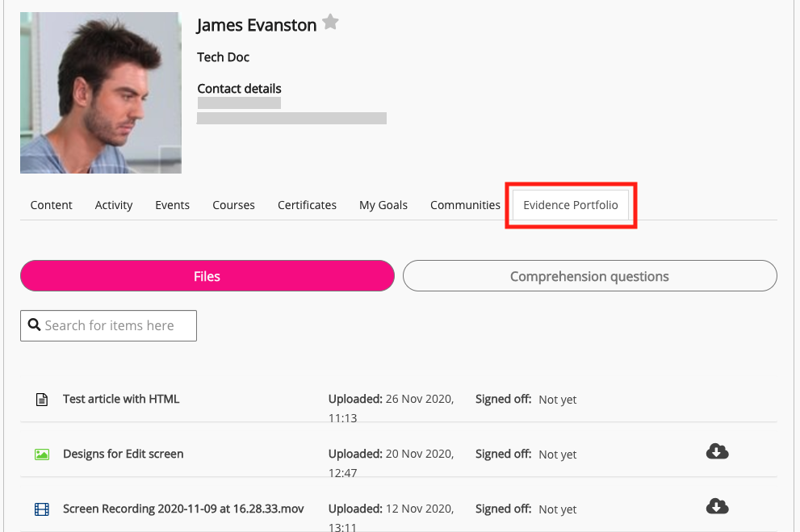The height and width of the screenshot is (532, 800).
Task: Open the Communities tab
Action: coord(465,205)
